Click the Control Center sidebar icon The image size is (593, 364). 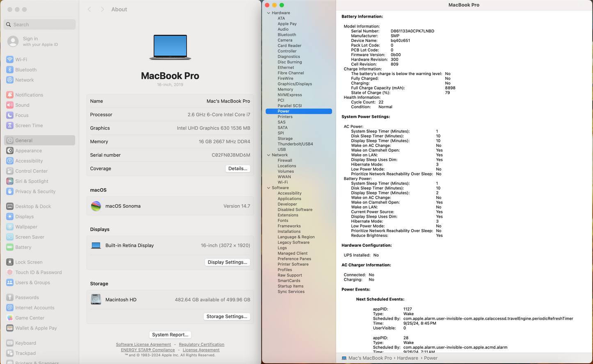(10, 171)
